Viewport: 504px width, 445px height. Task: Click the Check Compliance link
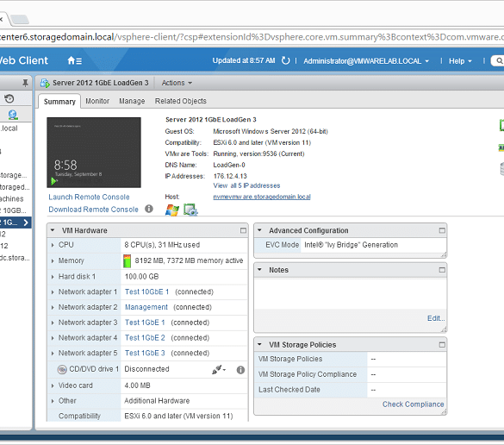413,404
